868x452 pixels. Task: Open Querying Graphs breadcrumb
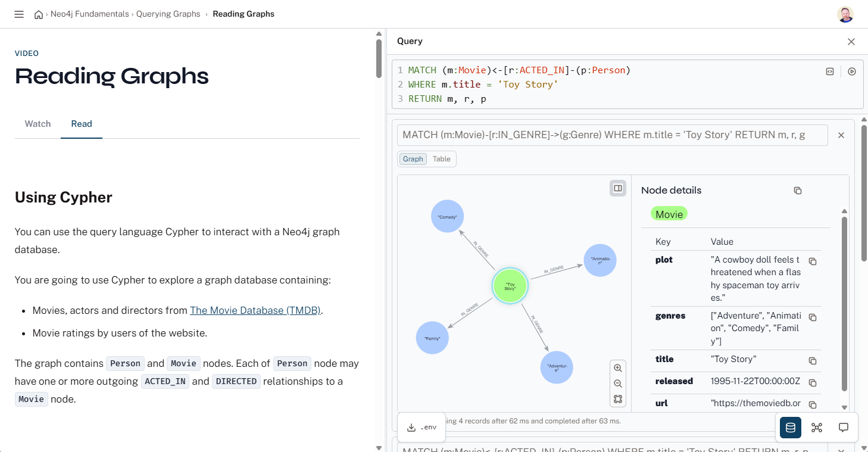point(168,14)
